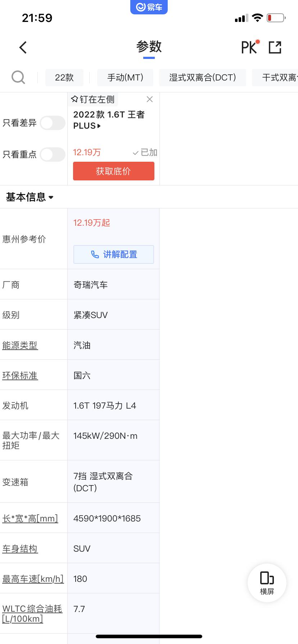The height and width of the screenshot is (644, 298).
Task: Tap the share export icon
Action: coord(275,47)
